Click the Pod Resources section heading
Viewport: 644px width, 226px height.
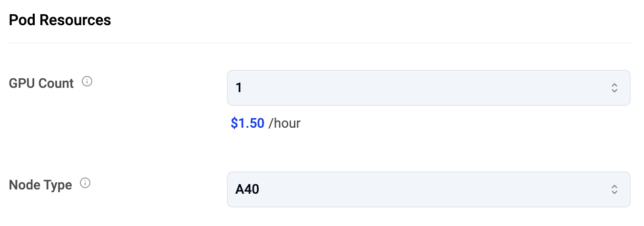pyautogui.click(x=60, y=20)
